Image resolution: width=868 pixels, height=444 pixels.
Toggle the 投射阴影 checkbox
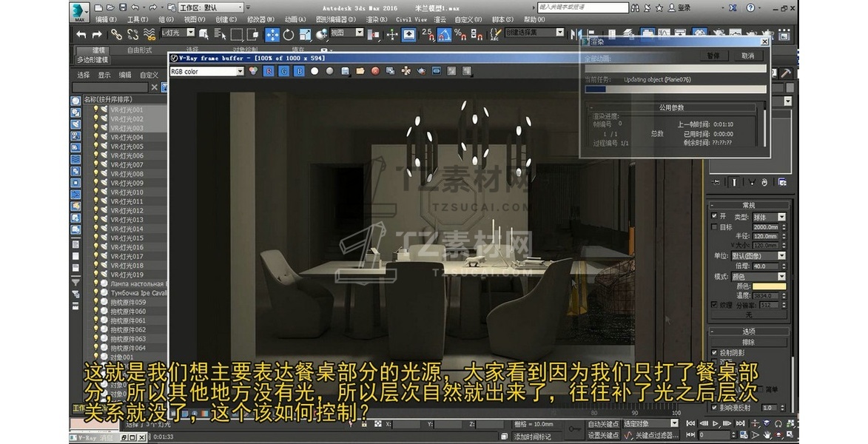click(715, 352)
